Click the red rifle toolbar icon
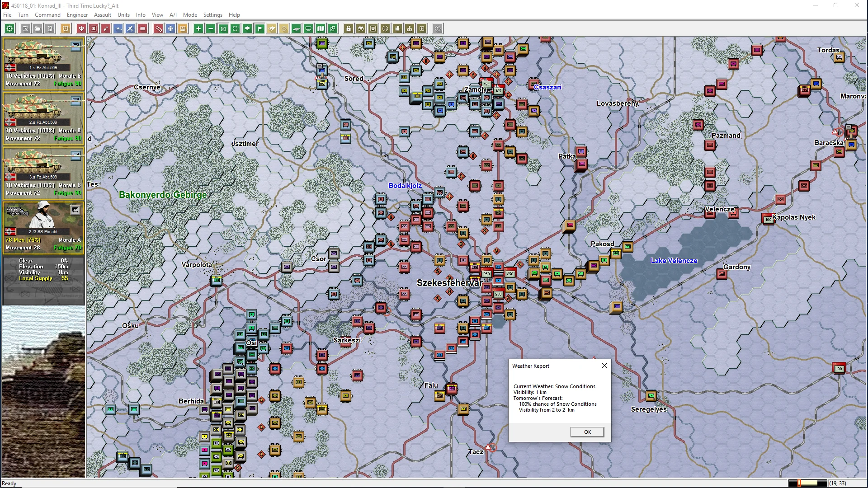The height and width of the screenshot is (488, 868). point(158,29)
